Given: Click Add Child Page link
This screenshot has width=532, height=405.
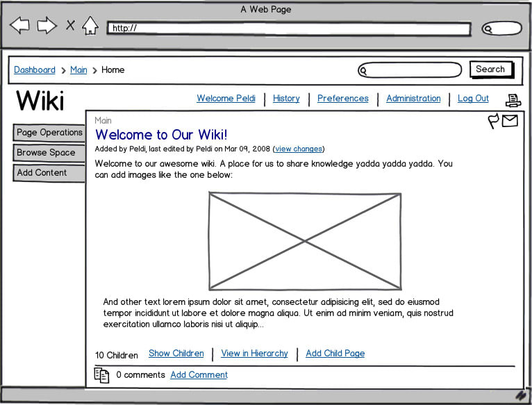Looking at the screenshot, I should pyautogui.click(x=335, y=354).
